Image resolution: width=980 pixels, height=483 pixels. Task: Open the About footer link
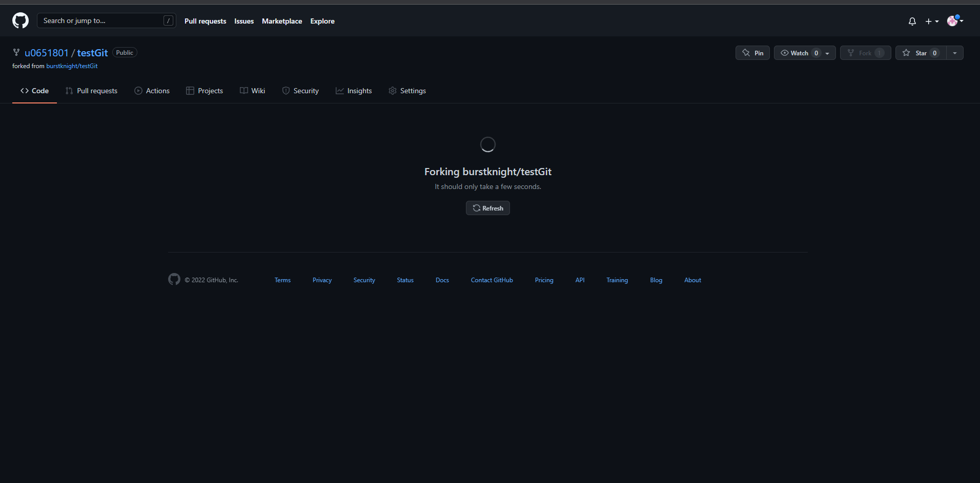(x=692, y=280)
